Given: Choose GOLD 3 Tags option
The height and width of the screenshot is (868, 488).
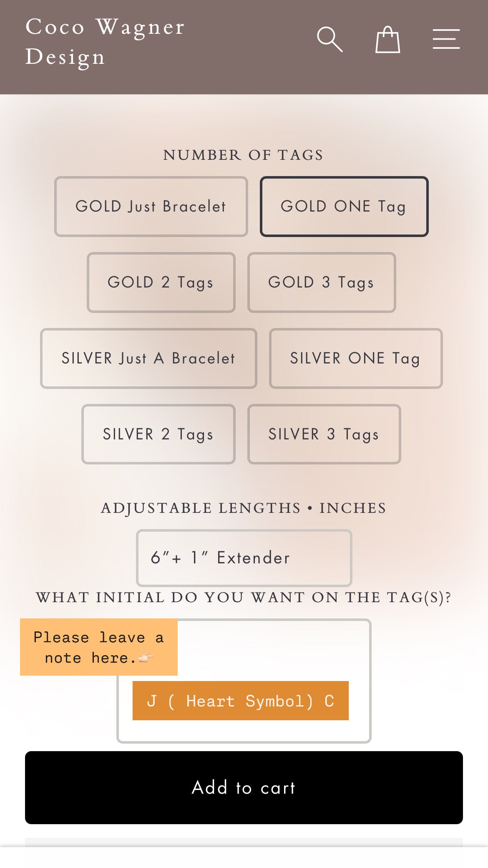Looking at the screenshot, I should point(322,283).
